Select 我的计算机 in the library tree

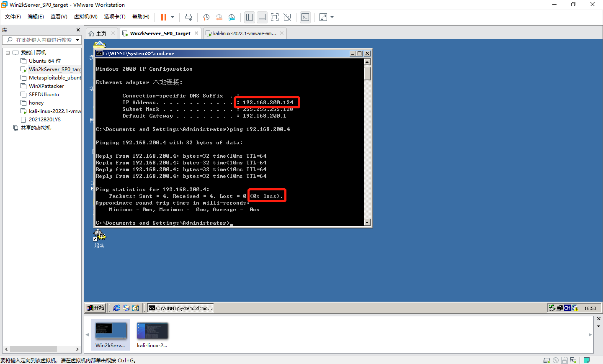(33, 53)
